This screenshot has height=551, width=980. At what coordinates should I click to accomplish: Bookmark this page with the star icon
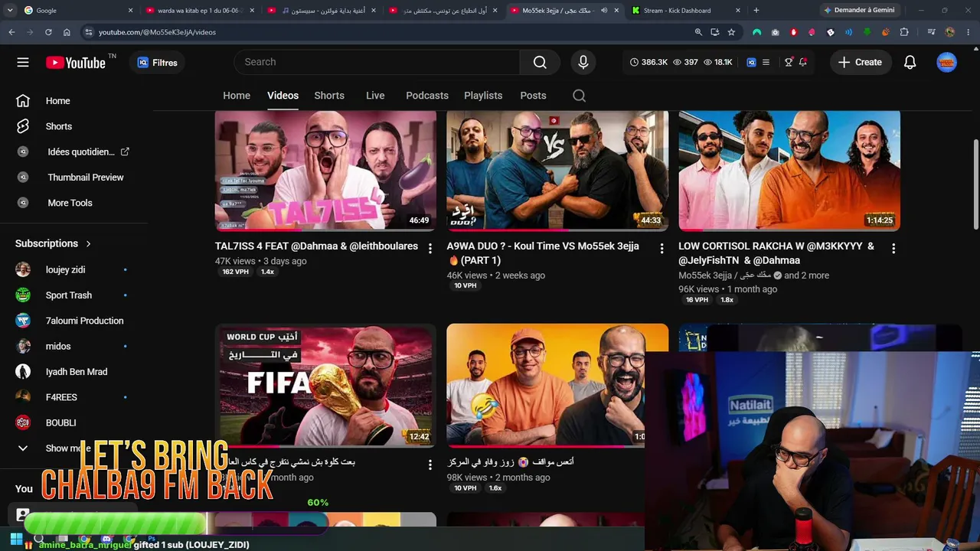click(731, 32)
